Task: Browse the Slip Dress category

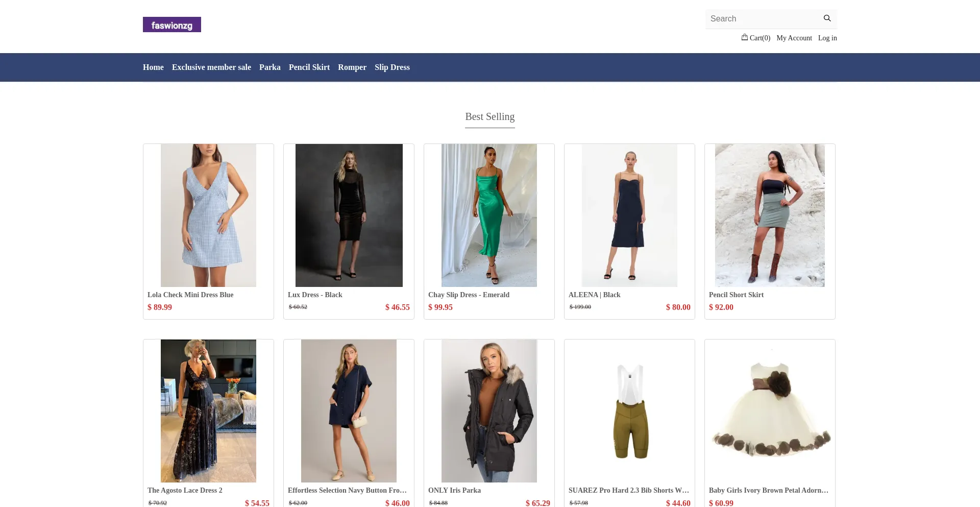Action: [x=391, y=67]
